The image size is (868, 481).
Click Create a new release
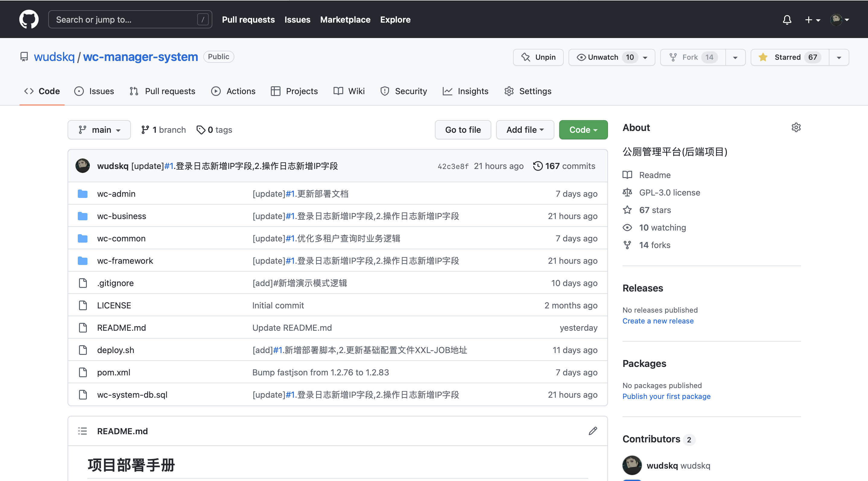coord(658,321)
